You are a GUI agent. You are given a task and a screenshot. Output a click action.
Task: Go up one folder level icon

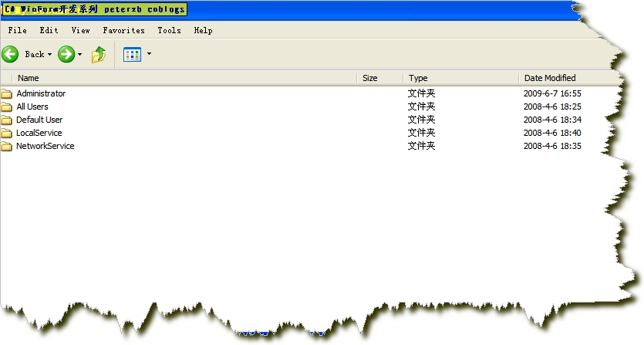coord(99,54)
